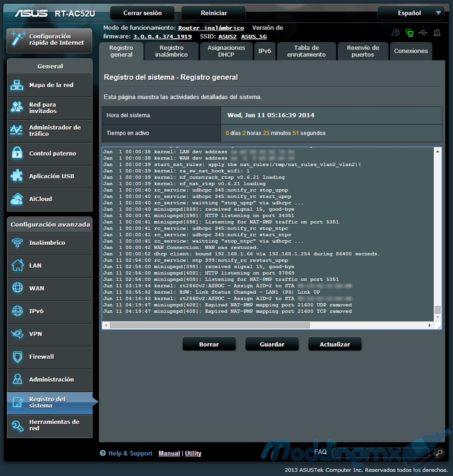Click the printer status icon in the header
This screenshot has height=476, width=453.
click(x=437, y=32)
